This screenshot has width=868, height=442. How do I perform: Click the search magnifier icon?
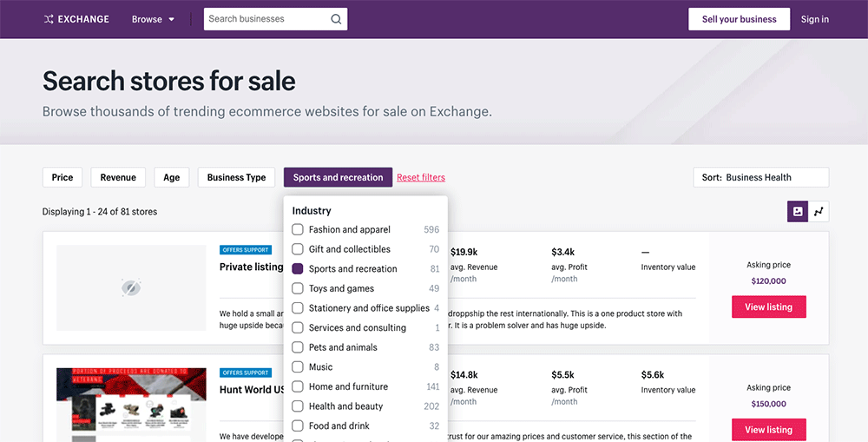pyautogui.click(x=336, y=19)
